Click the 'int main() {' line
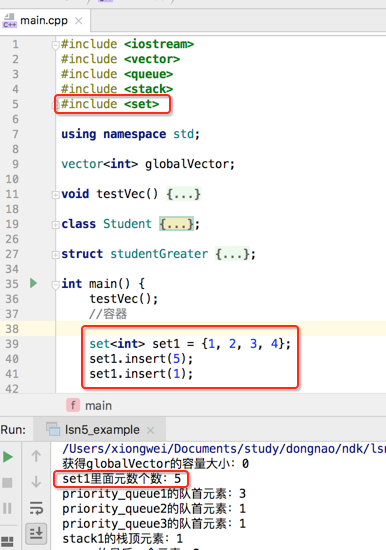Viewport: 386px width, 550px height. (103, 284)
